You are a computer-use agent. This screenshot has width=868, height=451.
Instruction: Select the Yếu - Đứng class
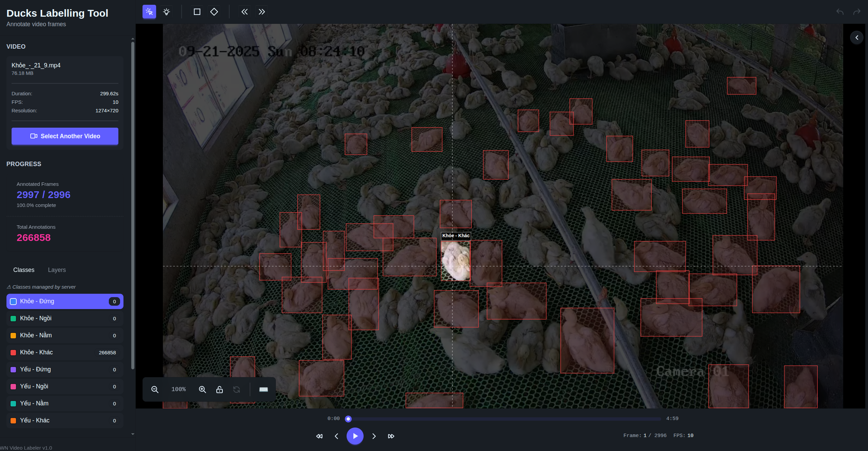tap(65, 369)
